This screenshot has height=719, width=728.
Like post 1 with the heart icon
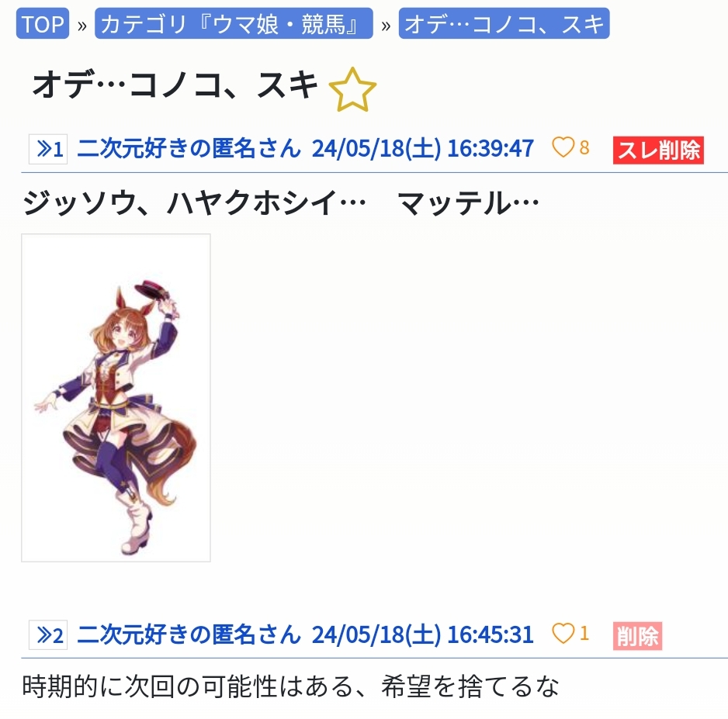click(563, 147)
